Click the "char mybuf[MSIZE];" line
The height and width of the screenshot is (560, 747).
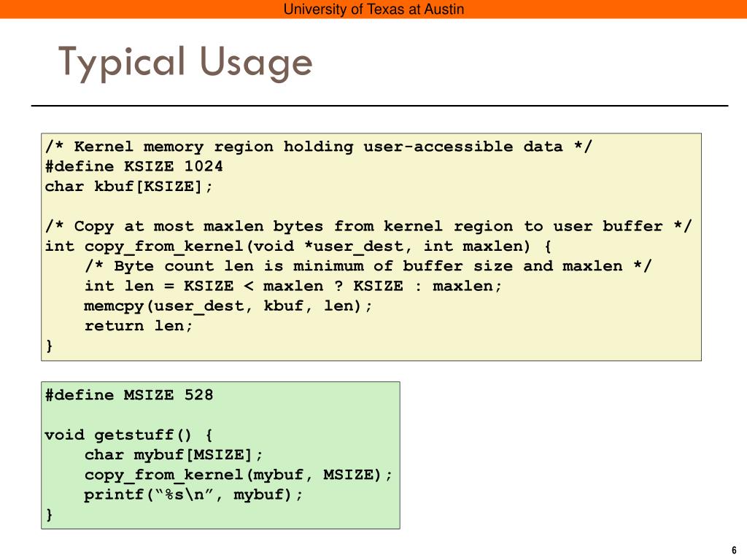(174, 455)
